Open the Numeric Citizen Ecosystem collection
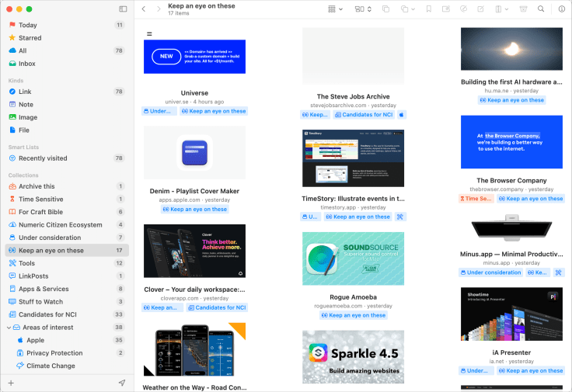This screenshot has height=392, width=572. [67, 225]
